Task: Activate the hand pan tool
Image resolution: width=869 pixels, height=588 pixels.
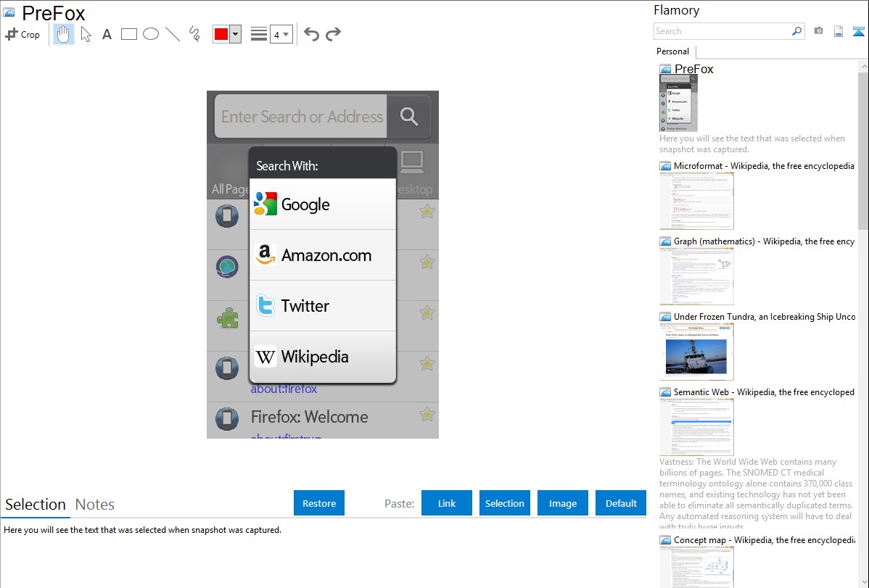Action: [x=63, y=34]
